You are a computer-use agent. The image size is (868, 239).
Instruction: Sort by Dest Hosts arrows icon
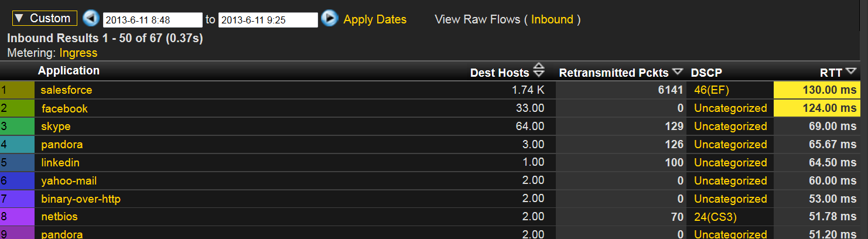click(x=539, y=71)
